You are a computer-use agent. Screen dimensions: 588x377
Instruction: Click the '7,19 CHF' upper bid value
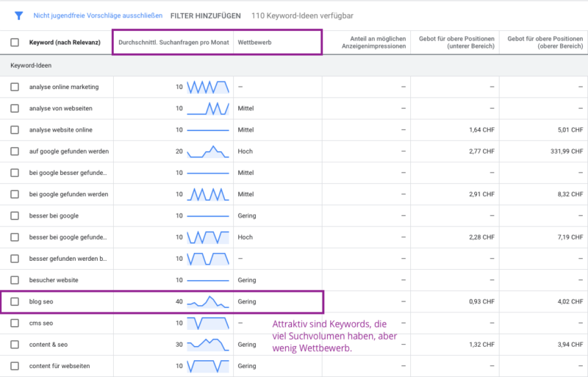(570, 237)
